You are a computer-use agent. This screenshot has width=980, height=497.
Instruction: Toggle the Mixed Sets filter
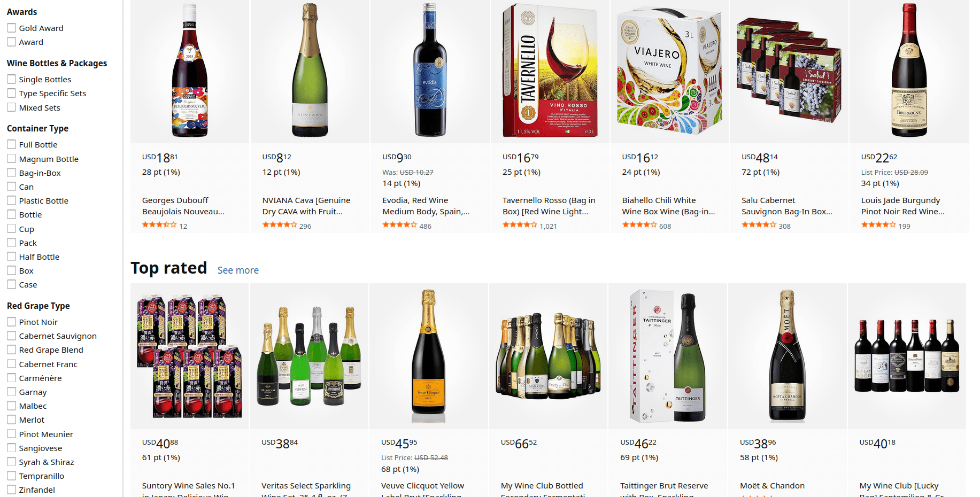click(x=11, y=107)
